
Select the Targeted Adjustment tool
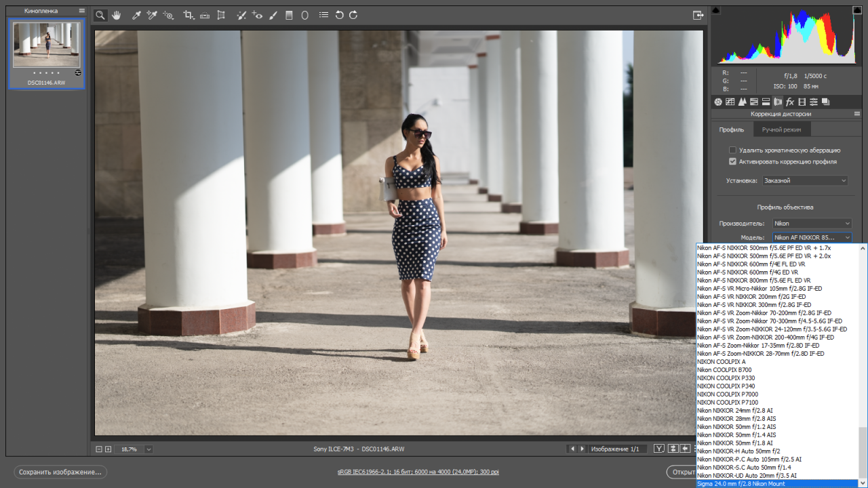(168, 15)
